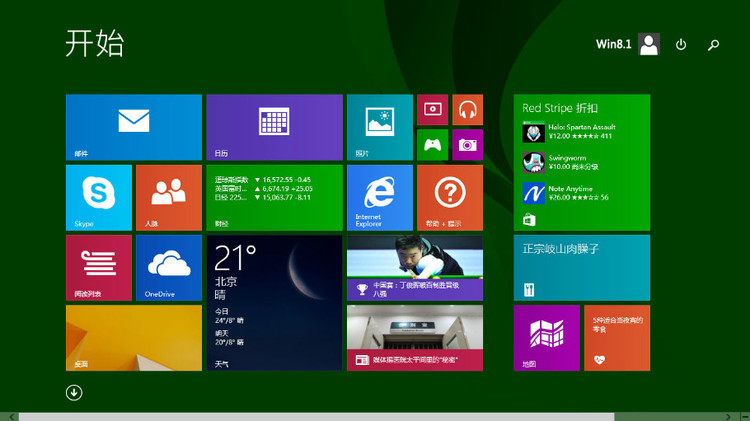Launch Internet Explorer tile

click(379, 197)
